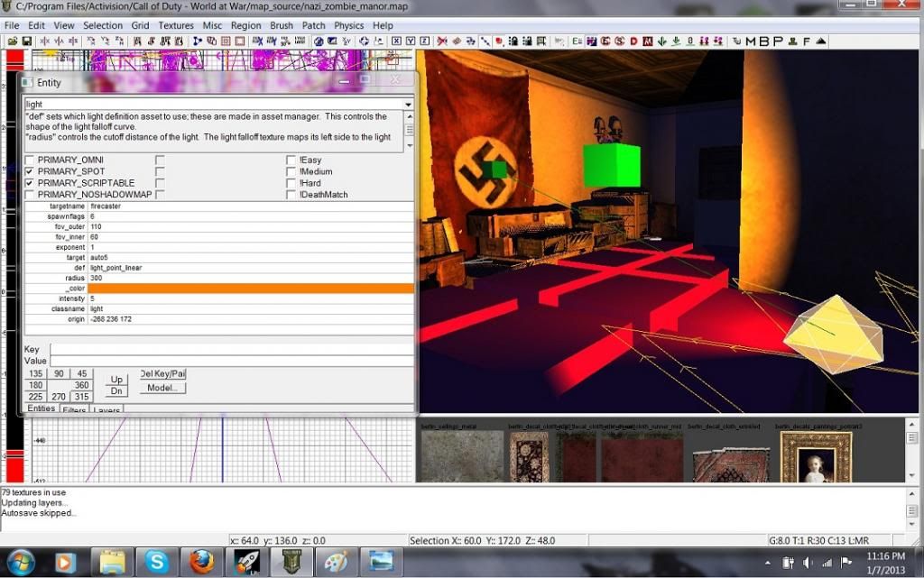Click the Open map folder toolbar icon
The width and height of the screenshot is (924, 578).
tap(13, 41)
